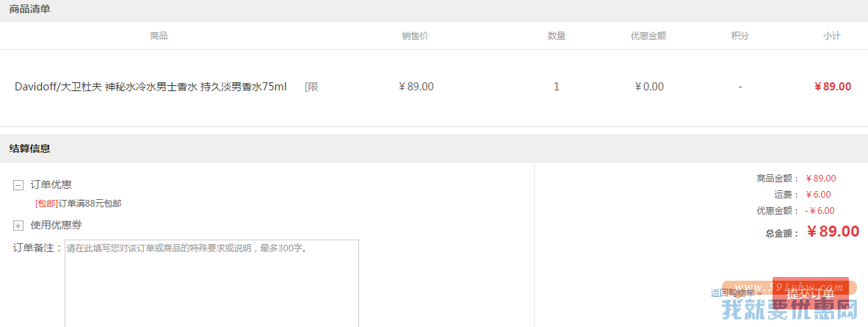
Task: Click the red subtotal ¥89.00 in product row
Action: 833,87
